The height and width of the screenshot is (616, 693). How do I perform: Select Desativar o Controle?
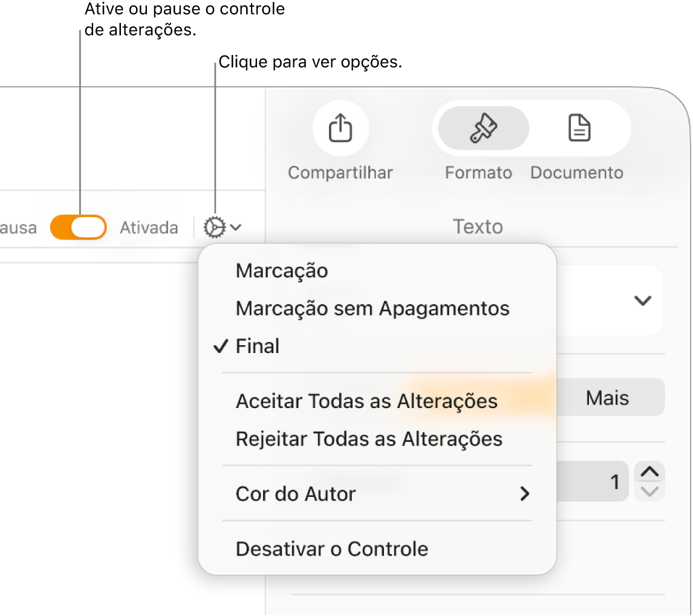click(x=331, y=548)
